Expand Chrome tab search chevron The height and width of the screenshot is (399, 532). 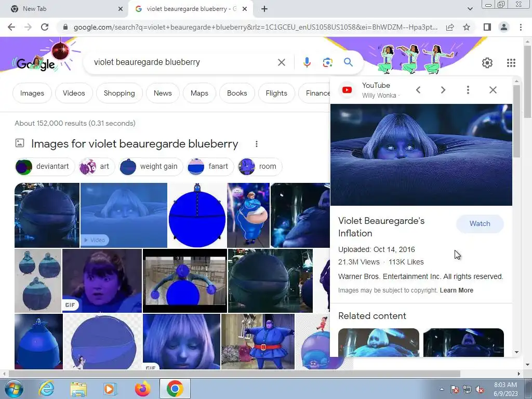click(x=470, y=9)
